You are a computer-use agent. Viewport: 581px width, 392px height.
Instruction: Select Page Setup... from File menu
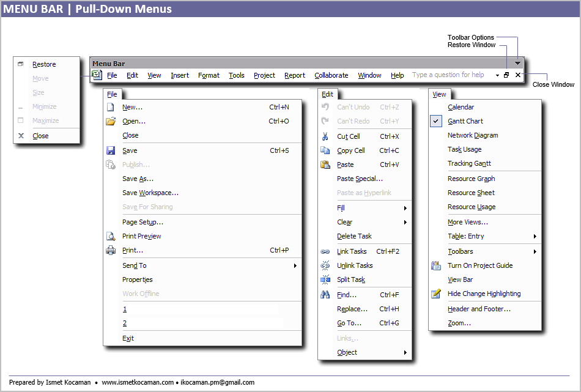[x=142, y=222]
